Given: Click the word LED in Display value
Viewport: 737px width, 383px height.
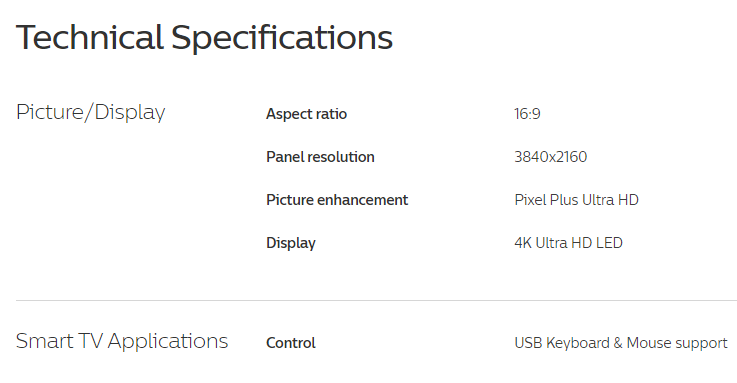Looking at the screenshot, I should tap(609, 243).
